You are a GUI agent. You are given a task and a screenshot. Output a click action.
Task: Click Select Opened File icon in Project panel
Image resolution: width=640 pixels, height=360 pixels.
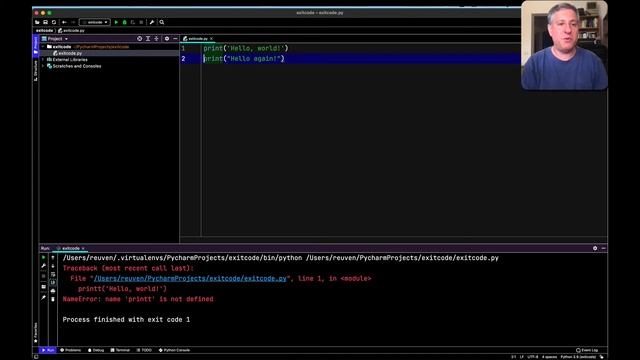140,39
